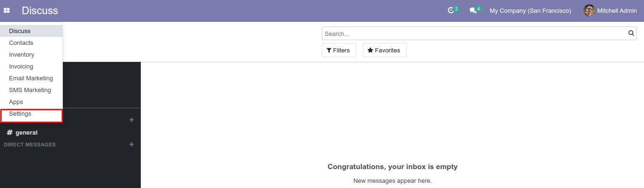Open My Company (San Francisco) switcher

click(x=530, y=10)
